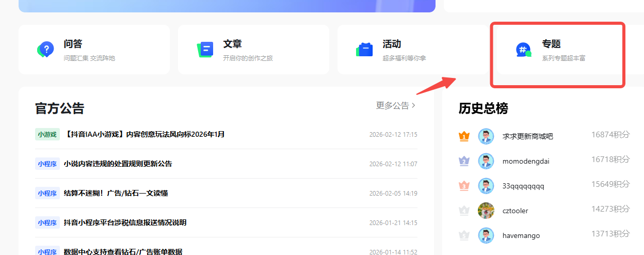This screenshot has height=255, width=644.
Task: Click the gold first-place crown icon
Action: [464, 136]
